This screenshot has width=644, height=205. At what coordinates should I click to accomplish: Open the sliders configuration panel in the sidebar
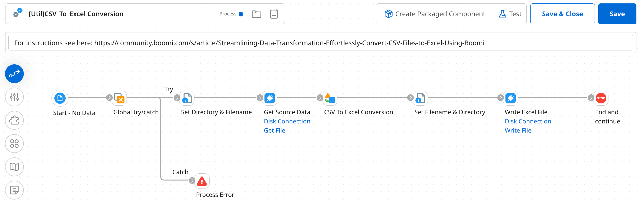(14, 97)
